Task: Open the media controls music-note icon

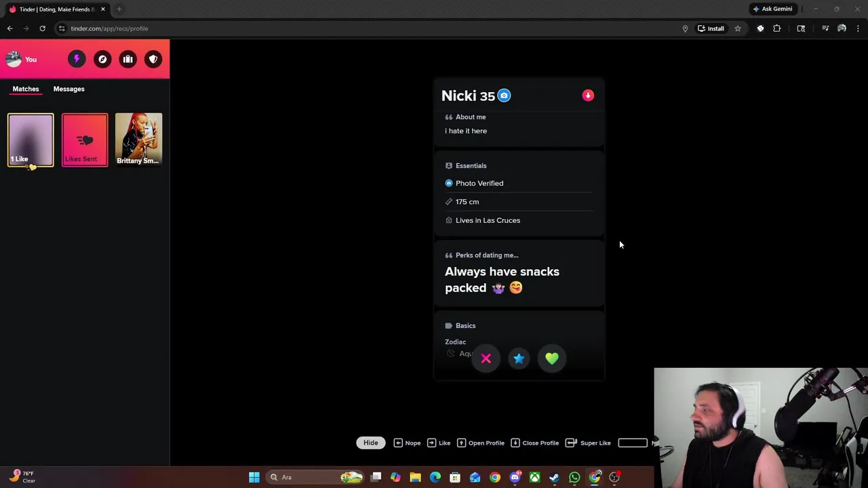Action: pos(825,28)
